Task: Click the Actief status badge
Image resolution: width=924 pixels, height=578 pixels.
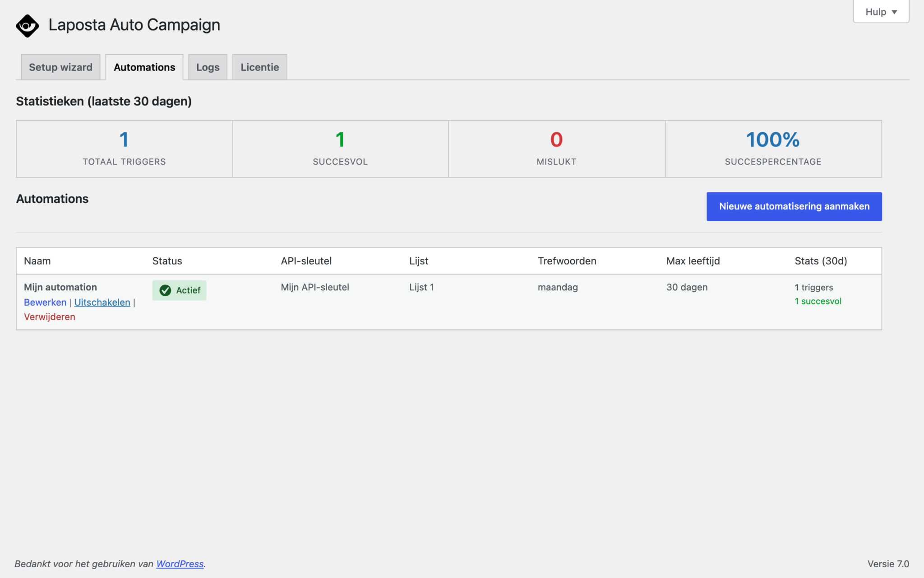Action: coord(179,290)
